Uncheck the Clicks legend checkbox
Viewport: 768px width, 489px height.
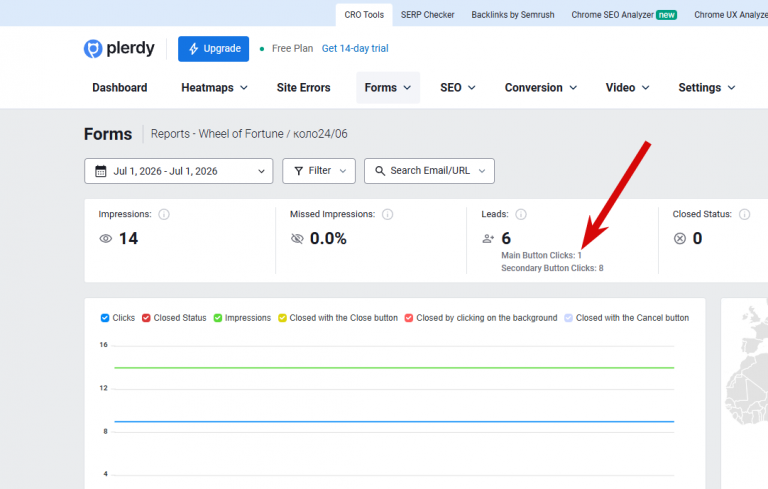pos(105,318)
